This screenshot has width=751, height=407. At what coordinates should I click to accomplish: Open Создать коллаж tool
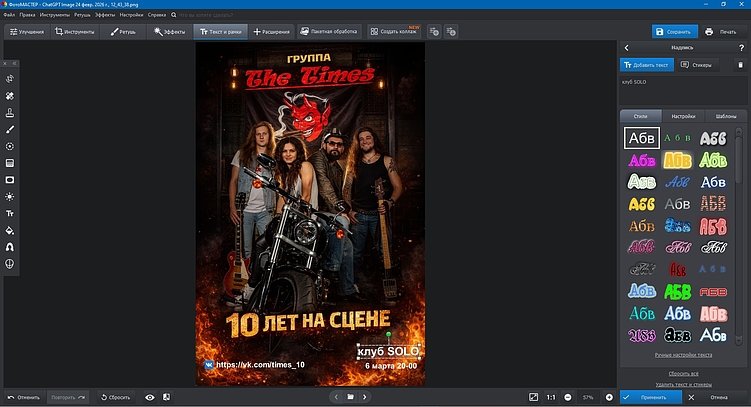coord(394,32)
